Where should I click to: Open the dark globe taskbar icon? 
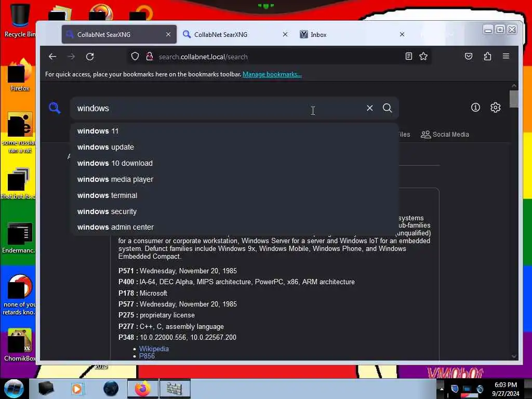(x=111, y=389)
